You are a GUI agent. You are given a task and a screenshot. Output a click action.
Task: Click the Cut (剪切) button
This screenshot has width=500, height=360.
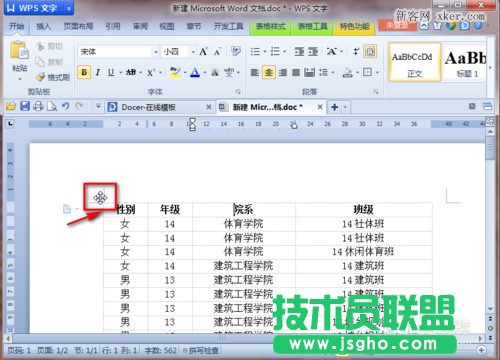(x=49, y=46)
